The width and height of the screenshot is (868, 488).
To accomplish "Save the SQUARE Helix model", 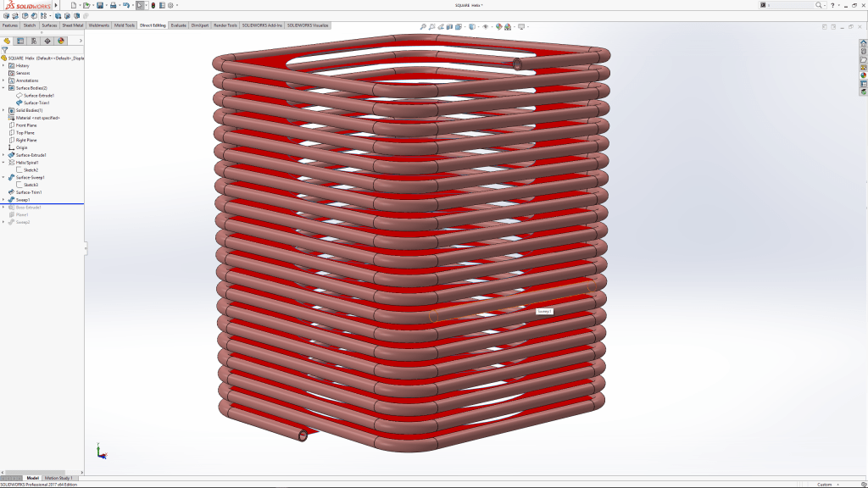I will [99, 5].
